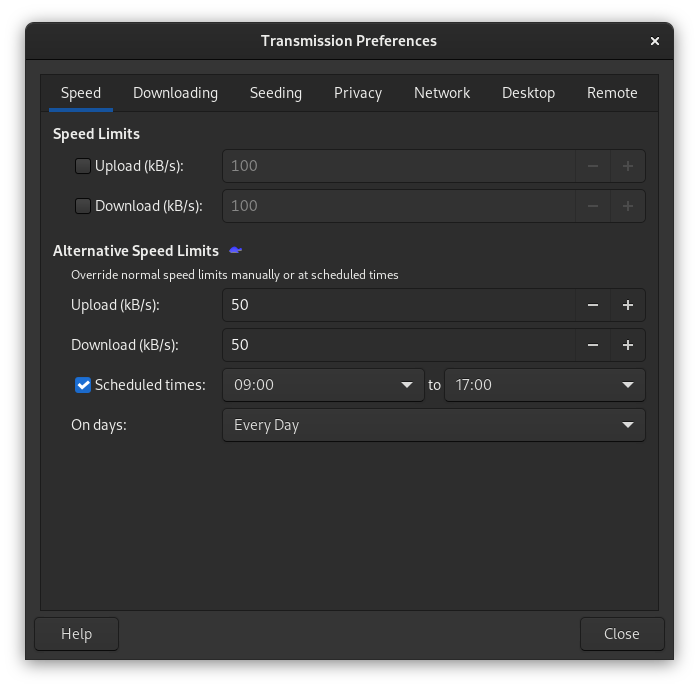This screenshot has width=699, height=688.
Task: Click the turtle icon beside Alternative Speed Limits
Action: click(x=235, y=250)
